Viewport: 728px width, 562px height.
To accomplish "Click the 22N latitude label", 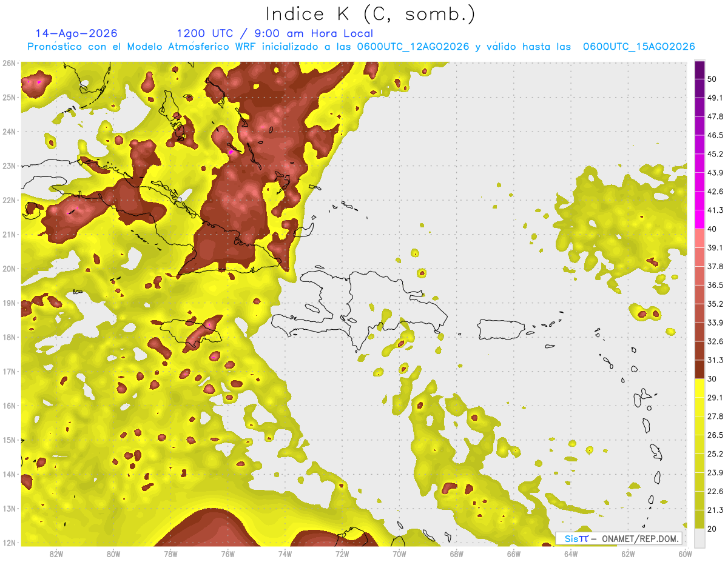I will (x=8, y=199).
